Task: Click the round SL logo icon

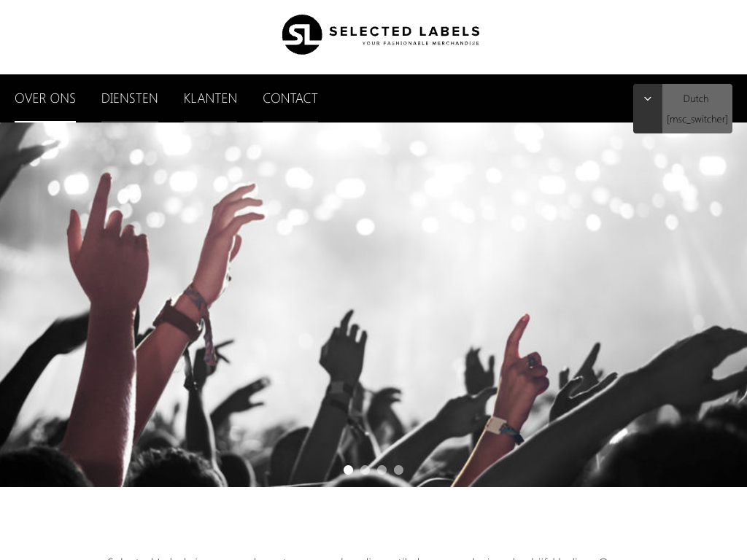Action: pos(301,34)
